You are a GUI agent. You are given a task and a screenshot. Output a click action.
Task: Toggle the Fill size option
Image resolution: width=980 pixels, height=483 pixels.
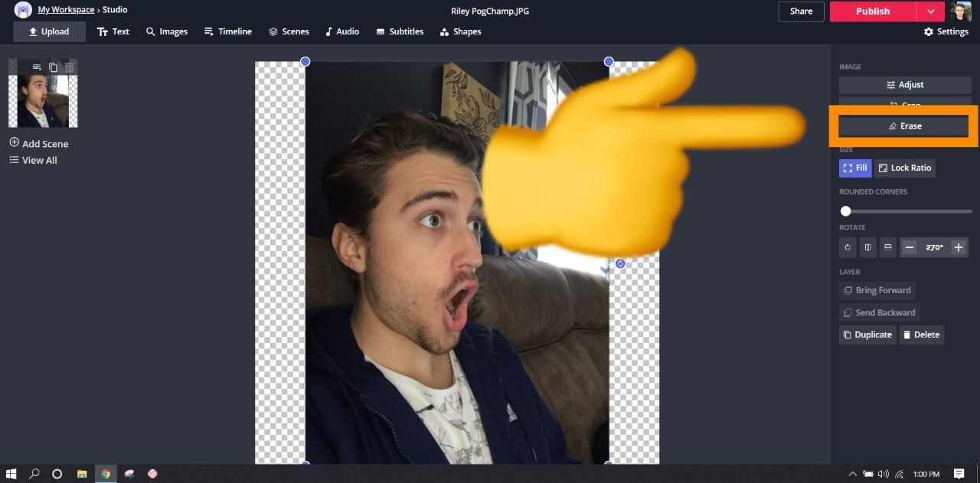[855, 168]
